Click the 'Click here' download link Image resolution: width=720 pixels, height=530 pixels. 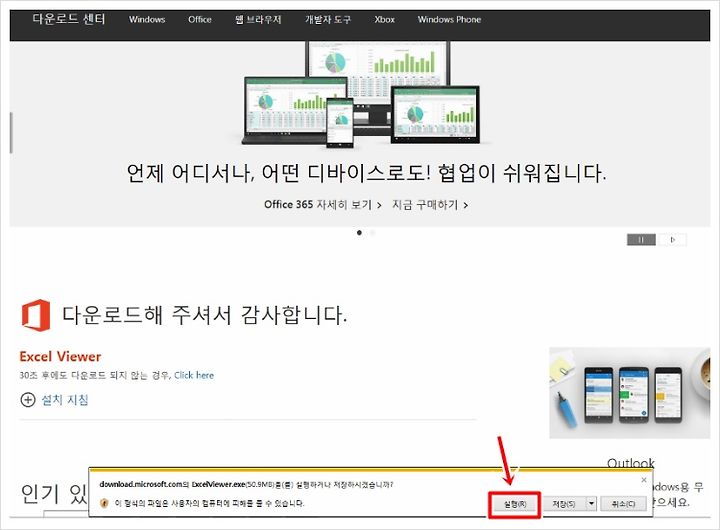tap(194, 375)
